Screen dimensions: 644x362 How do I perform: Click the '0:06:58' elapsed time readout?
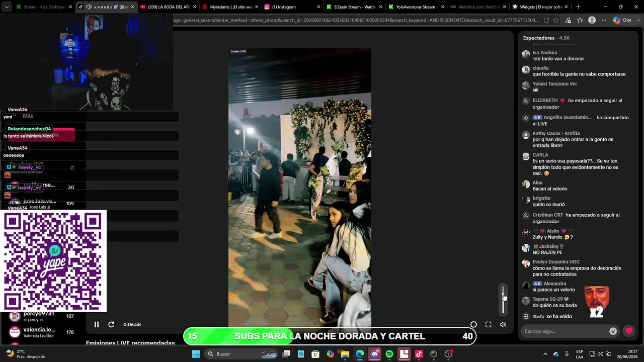(132, 325)
